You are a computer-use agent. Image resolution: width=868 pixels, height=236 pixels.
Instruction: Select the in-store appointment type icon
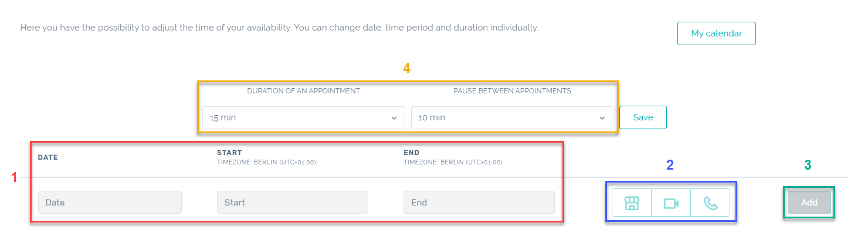coord(632,203)
